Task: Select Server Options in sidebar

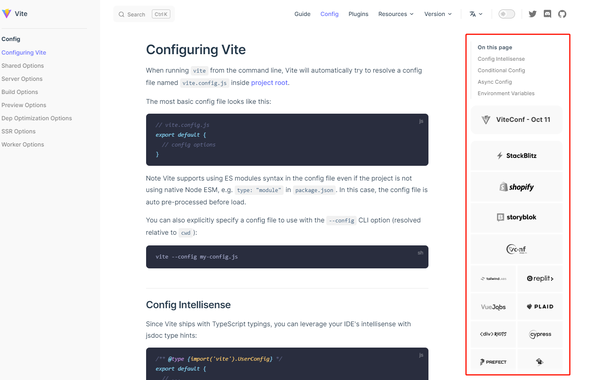Action: tap(22, 79)
